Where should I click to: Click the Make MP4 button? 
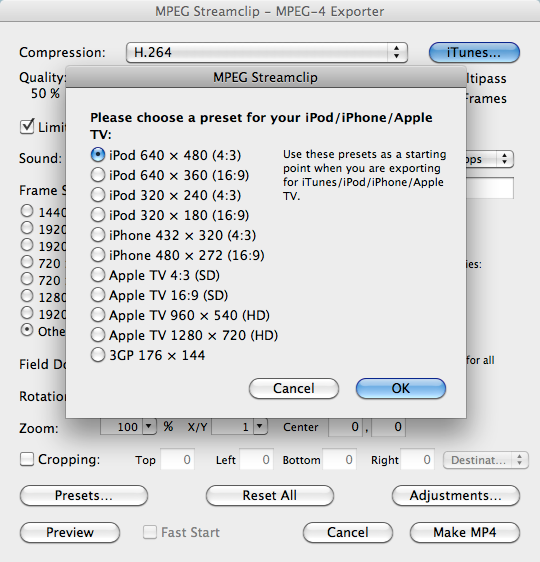point(465,532)
